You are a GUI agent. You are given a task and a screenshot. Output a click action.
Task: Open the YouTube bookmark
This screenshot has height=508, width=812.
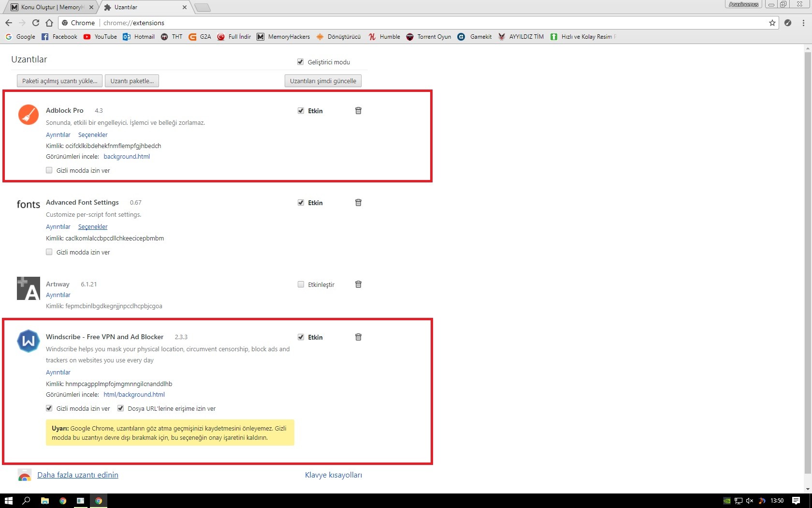pyautogui.click(x=100, y=37)
